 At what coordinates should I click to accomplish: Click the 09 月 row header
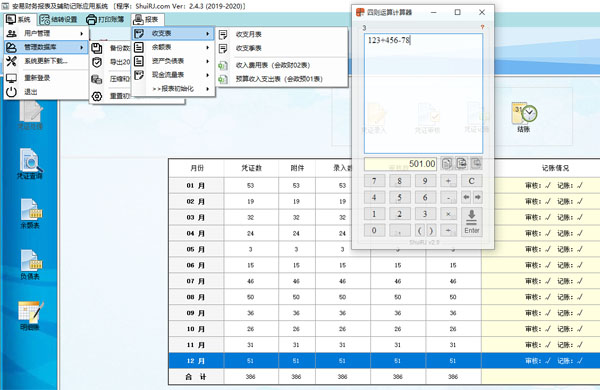[196, 313]
